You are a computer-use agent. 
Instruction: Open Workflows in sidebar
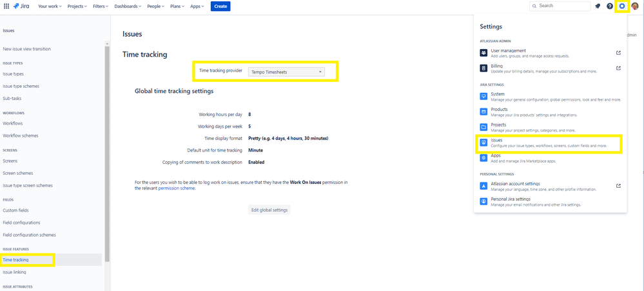click(13, 123)
